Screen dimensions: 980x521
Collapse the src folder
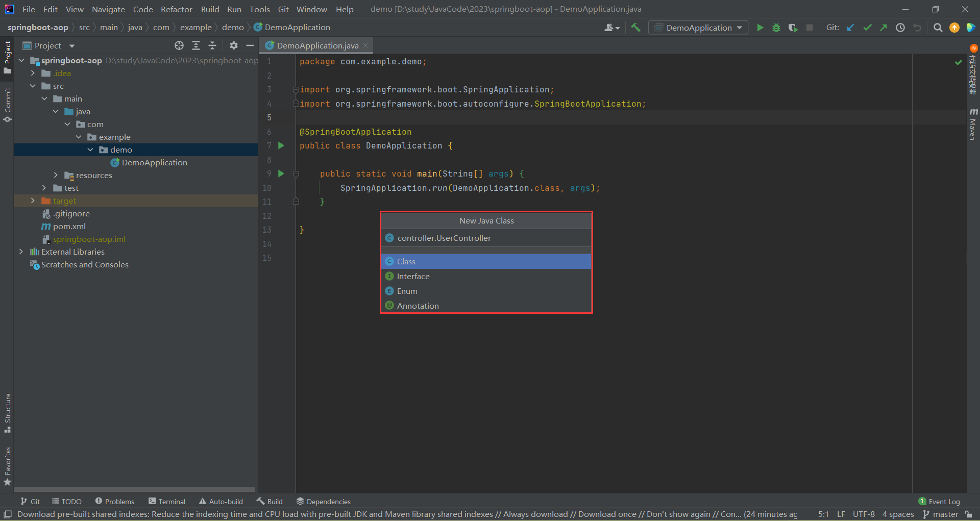click(x=33, y=86)
